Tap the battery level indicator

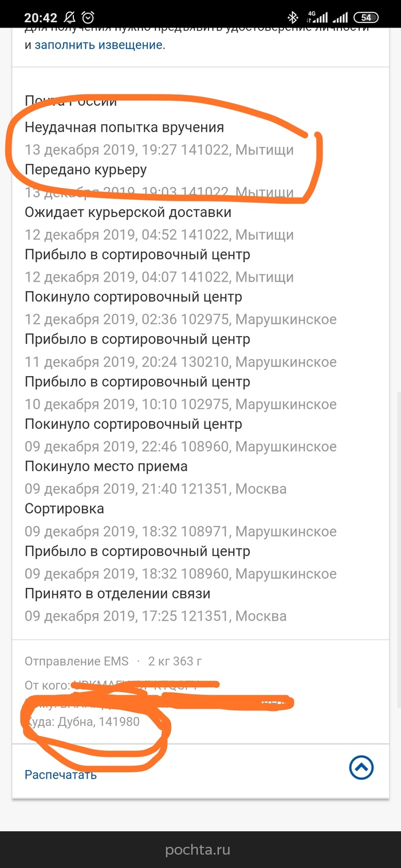pos(366,17)
